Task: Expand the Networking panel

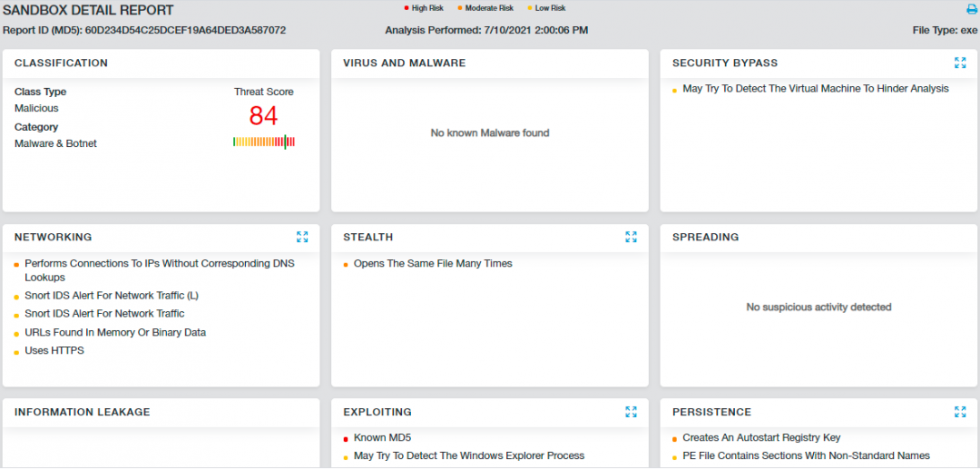Action: click(x=302, y=237)
